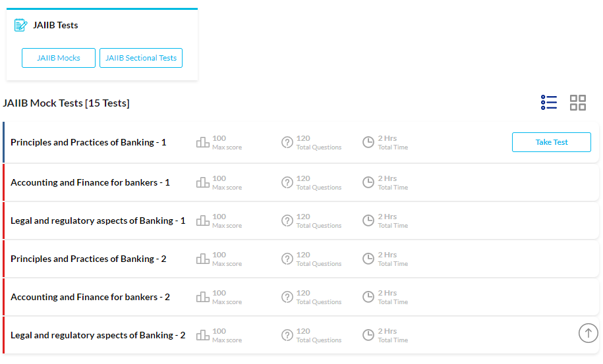Click question-mark icon in Legal aspects - 1 row
603x364 pixels.
[287, 221]
